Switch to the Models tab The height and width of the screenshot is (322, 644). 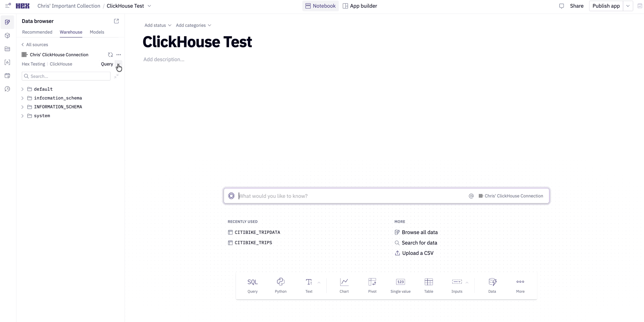[97, 32]
